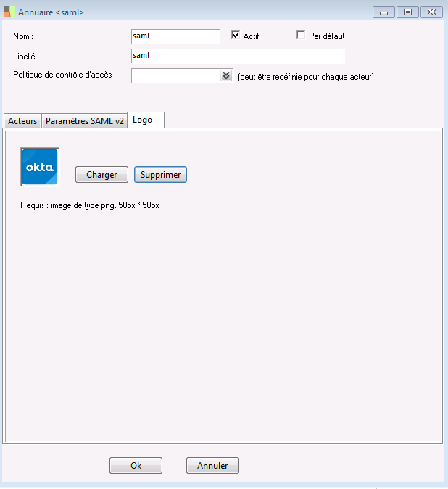
Task: Maximize the Annuaire window
Action: tap(407, 12)
